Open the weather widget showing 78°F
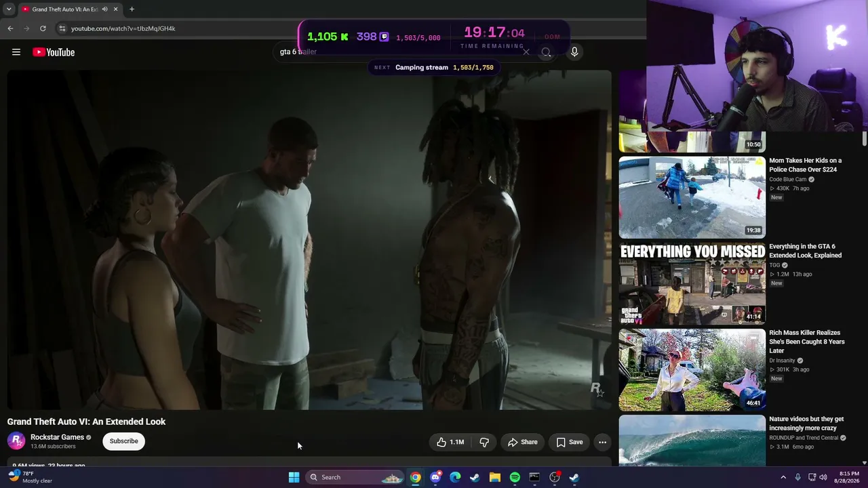868x488 pixels. pyautogui.click(x=31, y=477)
